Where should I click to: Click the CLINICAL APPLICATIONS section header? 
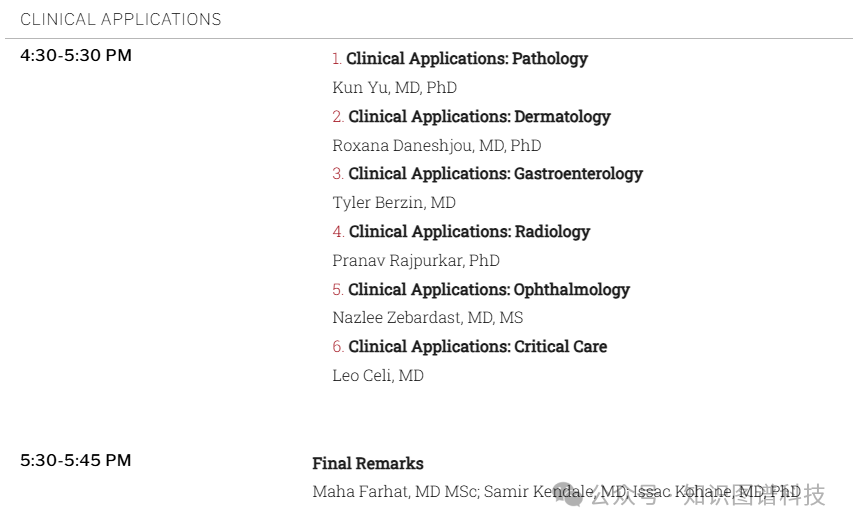pos(121,20)
